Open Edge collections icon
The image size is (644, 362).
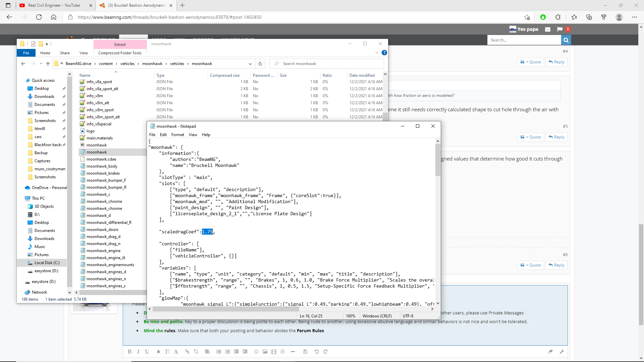pos(589,17)
